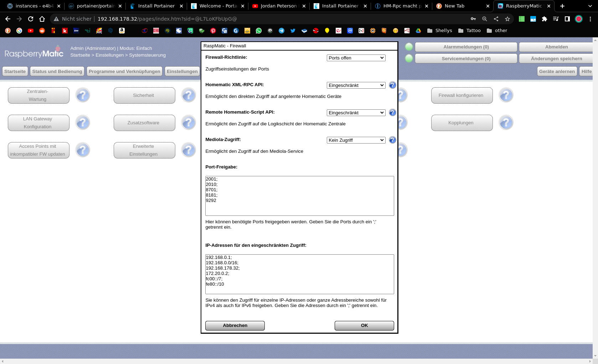598x364 pixels.
Task: Switch to the Startseite menu tab
Action: tap(15, 71)
